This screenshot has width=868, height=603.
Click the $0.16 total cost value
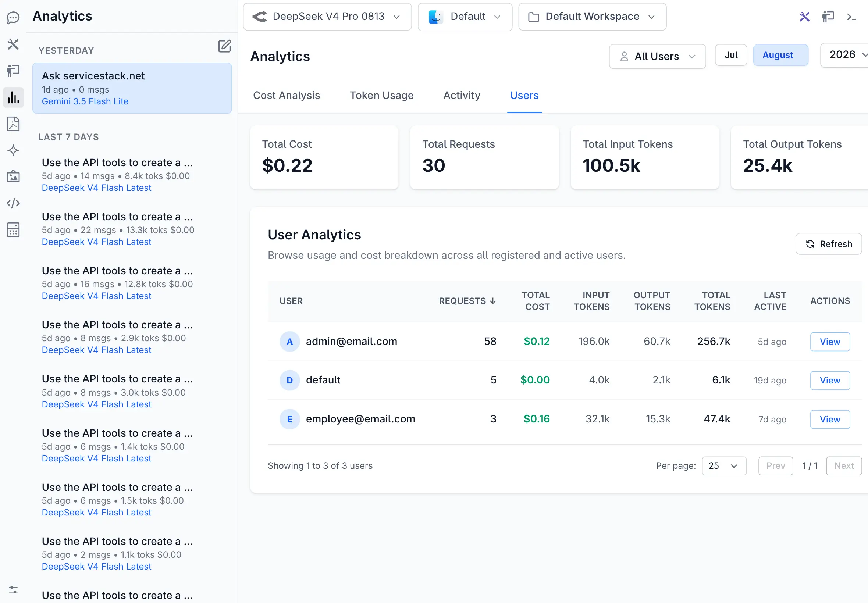point(537,419)
